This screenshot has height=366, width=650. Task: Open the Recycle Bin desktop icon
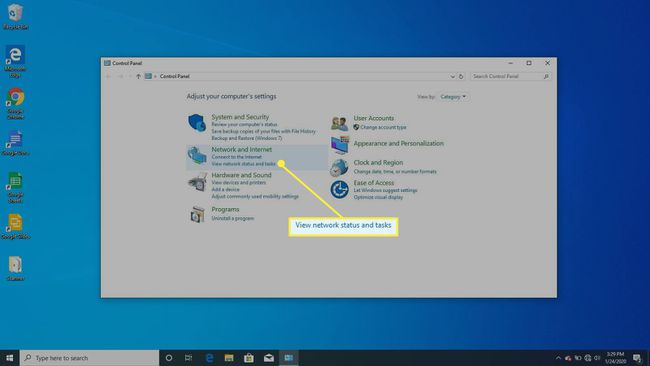point(15,17)
